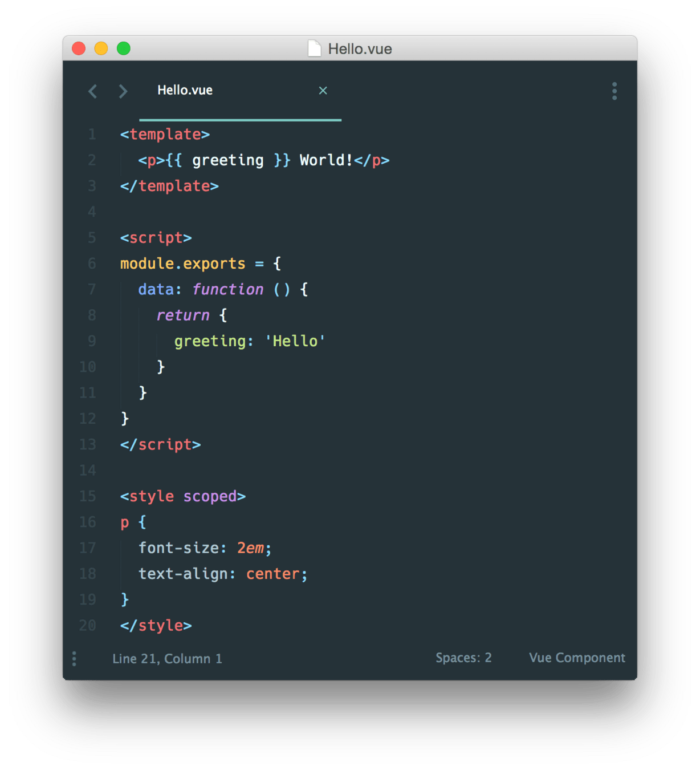Click the Hello.vue title bar text
700x770 pixels.
(360, 49)
